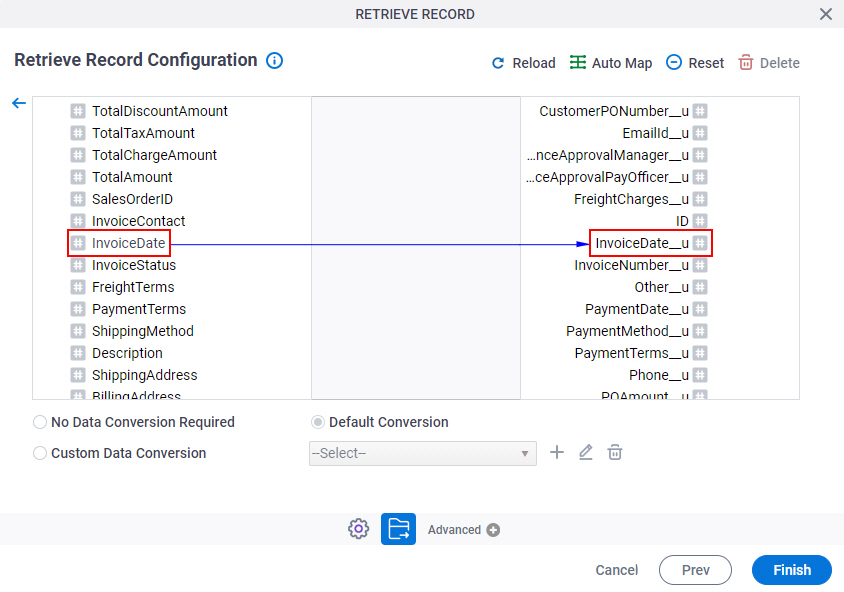Click the Finish button

coord(792,570)
